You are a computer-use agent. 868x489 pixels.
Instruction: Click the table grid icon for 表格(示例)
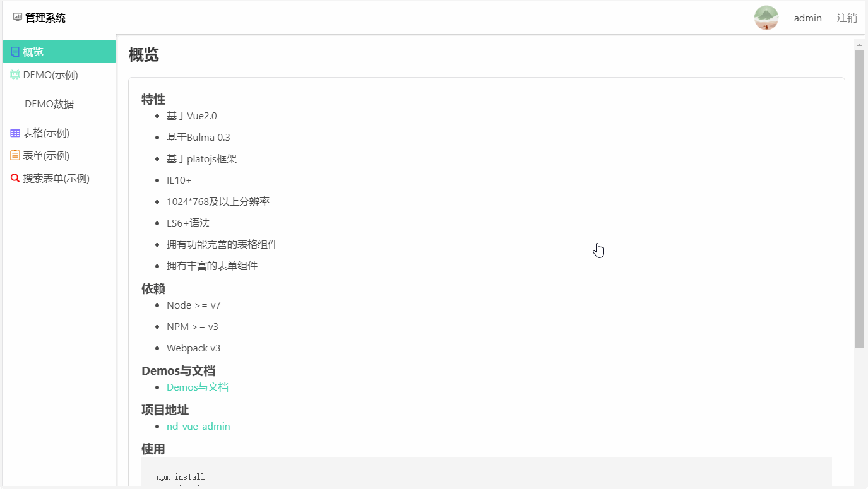(15, 133)
